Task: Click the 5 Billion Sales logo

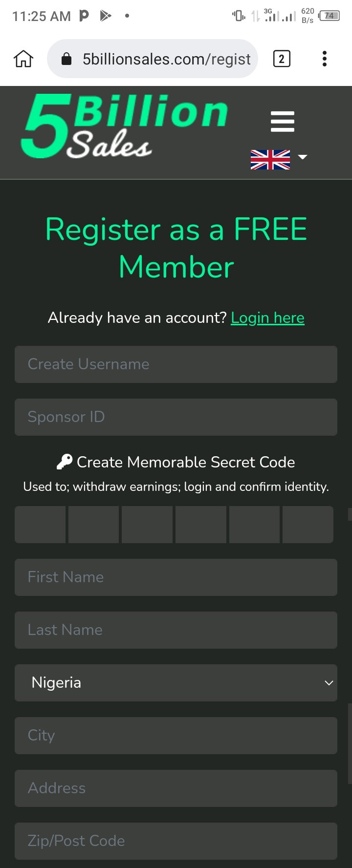Action: [x=125, y=127]
